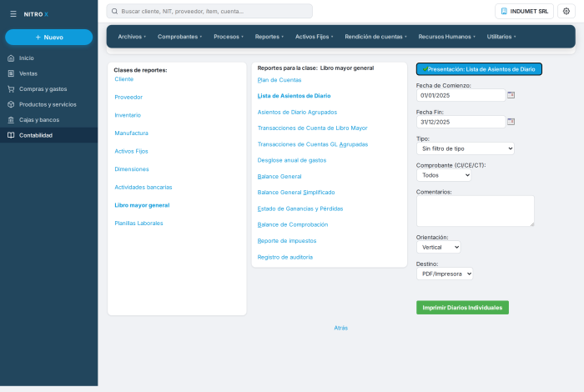Go to Productos y servicios in sidebar
Screen dimensions: 584x392
[48, 104]
